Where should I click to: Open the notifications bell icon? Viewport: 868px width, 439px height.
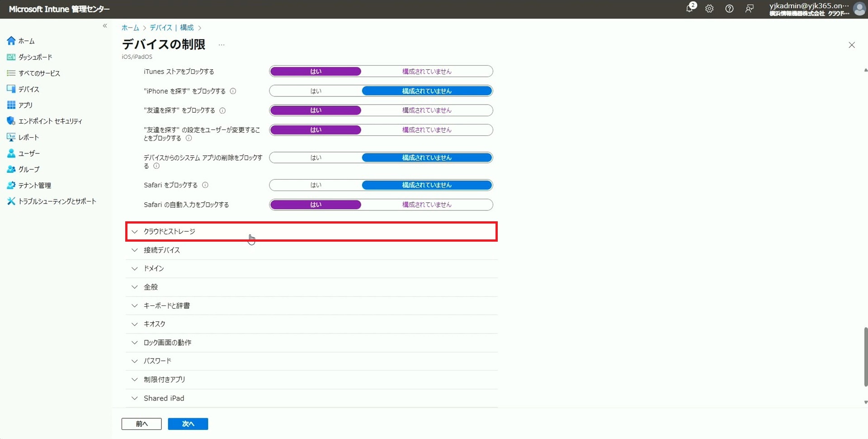click(x=689, y=9)
